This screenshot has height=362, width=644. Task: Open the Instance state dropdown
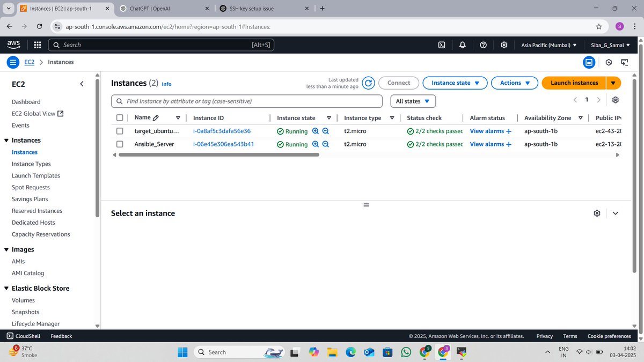point(455,83)
